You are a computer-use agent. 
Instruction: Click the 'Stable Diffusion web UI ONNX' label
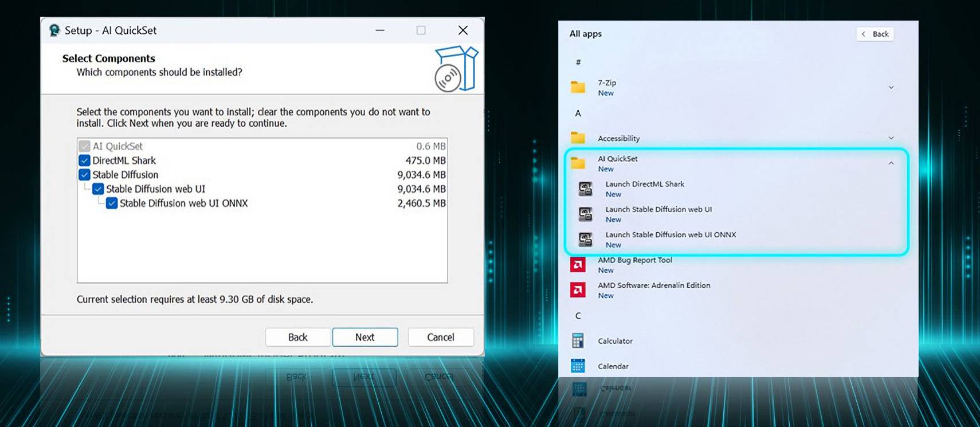click(x=184, y=203)
